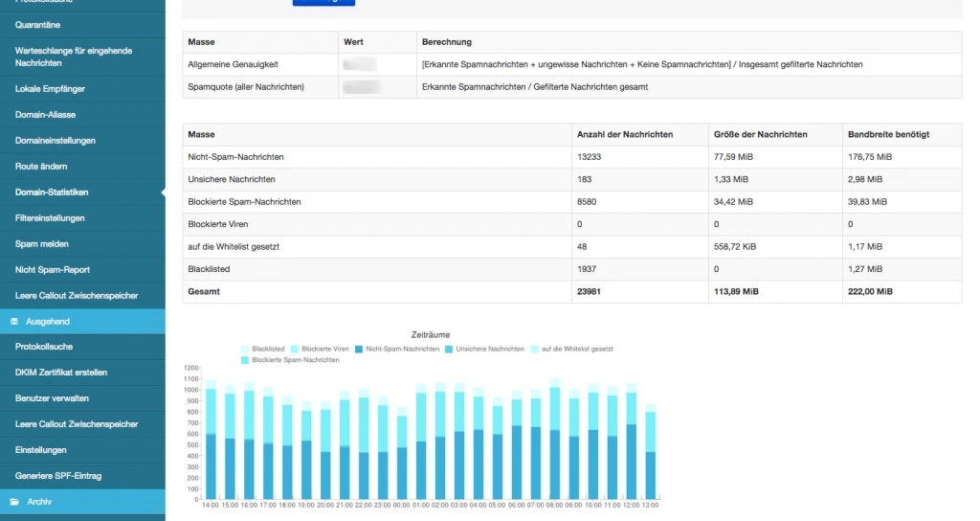
Task: Open DKIM Zertifikat erstellen
Action: tap(61, 373)
